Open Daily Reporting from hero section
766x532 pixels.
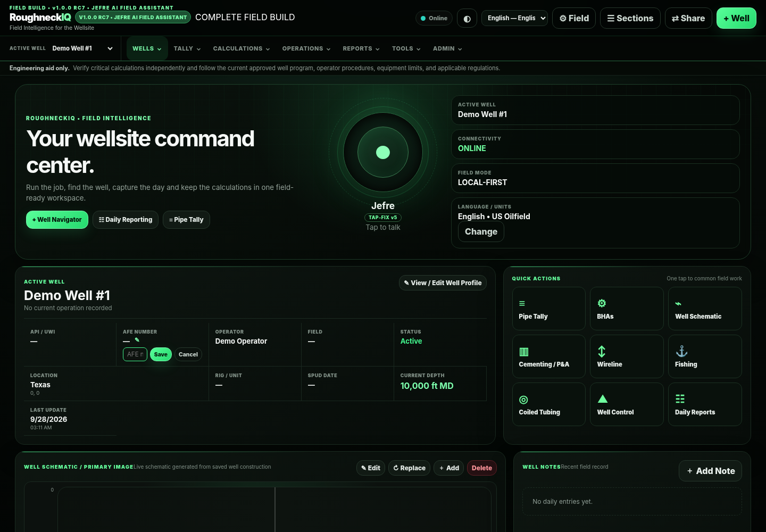126,220
